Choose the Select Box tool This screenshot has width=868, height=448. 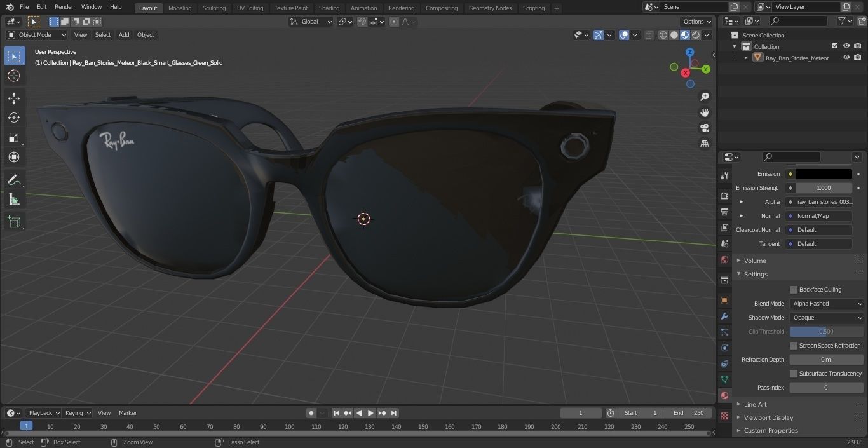click(x=14, y=56)
